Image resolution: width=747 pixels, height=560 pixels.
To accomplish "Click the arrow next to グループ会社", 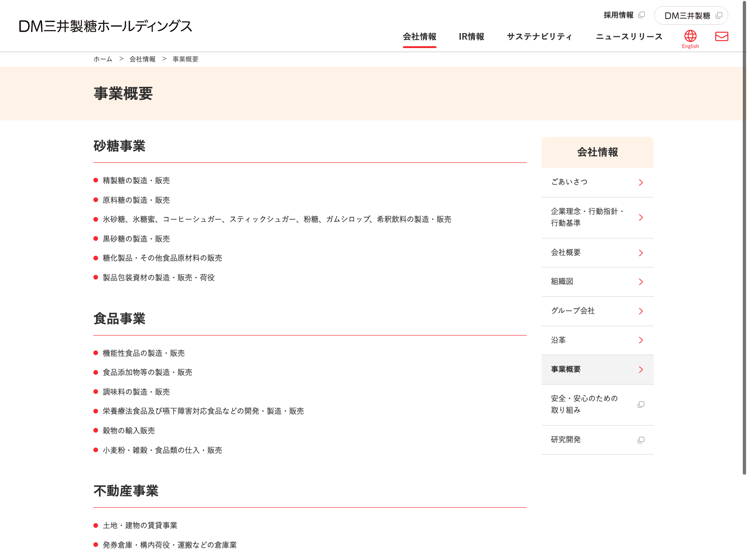I will pyautogui.click(x=641, y=311).
